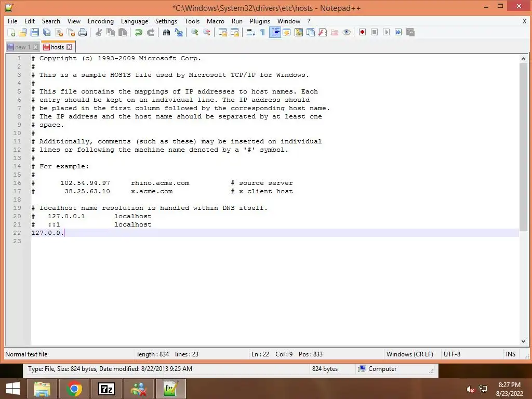
Task: Open the Define Your Language icon
Action: click(x=287, y=32)
